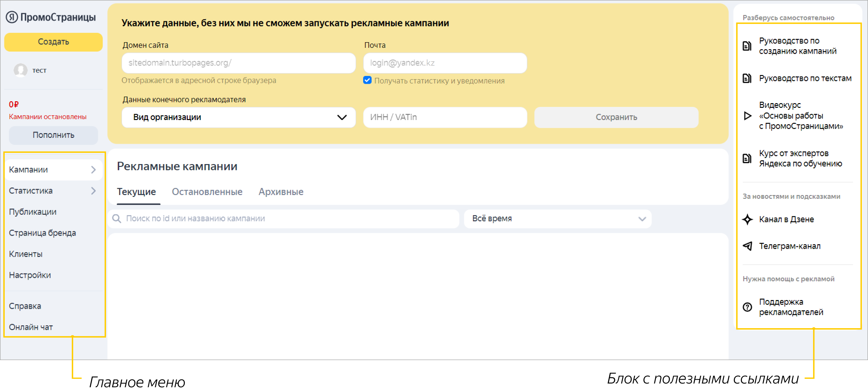868x391 pixels.
Task: Expand the Статистика menu chevron
Action: coord(93,191)
